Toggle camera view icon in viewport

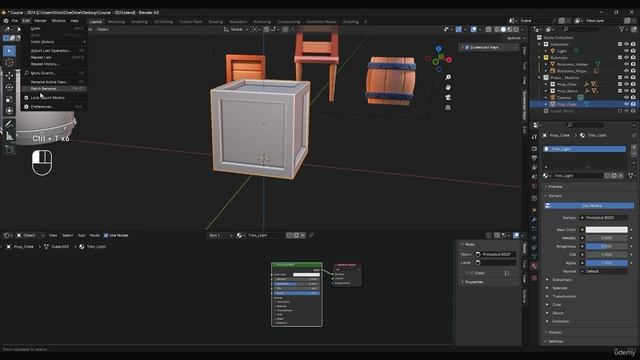(x=448, y=98)
